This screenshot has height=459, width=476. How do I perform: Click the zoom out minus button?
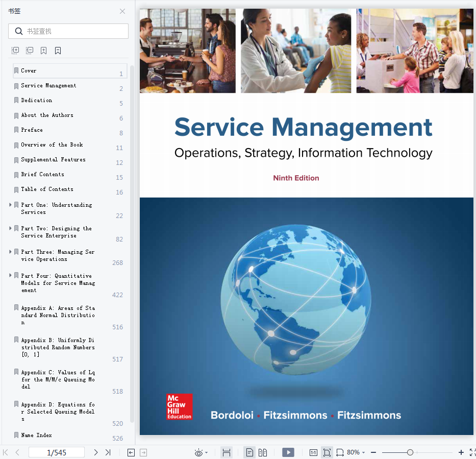coord(373,453)
